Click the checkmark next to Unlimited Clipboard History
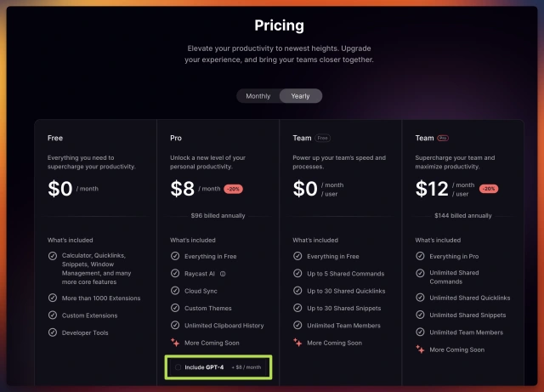The image size is (544, 392). pyautogui.click(x=175, y=326)
